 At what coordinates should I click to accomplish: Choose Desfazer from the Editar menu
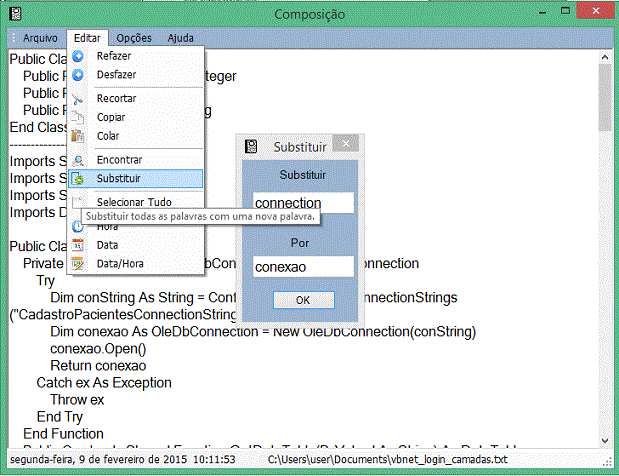point(135,75)
